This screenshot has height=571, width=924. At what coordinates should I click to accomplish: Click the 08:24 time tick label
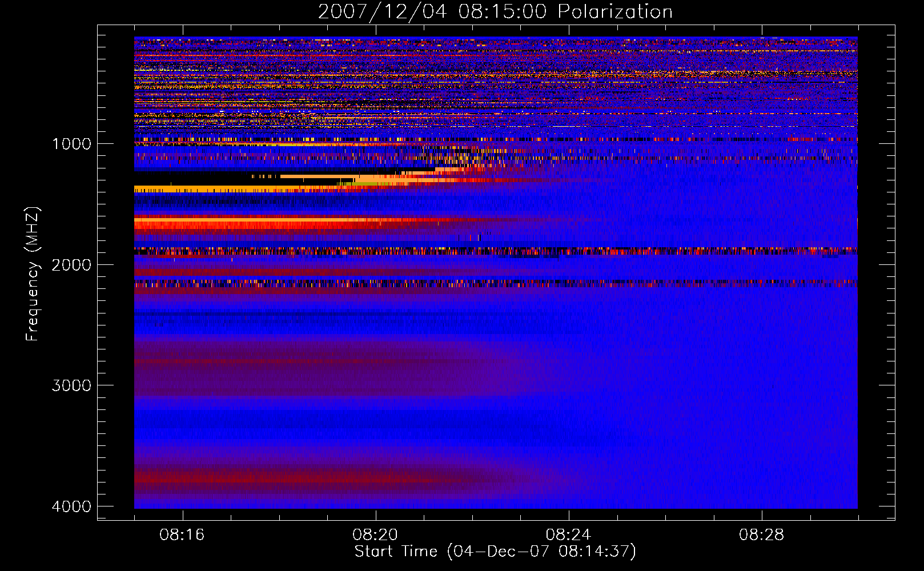click(x=569, y=535)
